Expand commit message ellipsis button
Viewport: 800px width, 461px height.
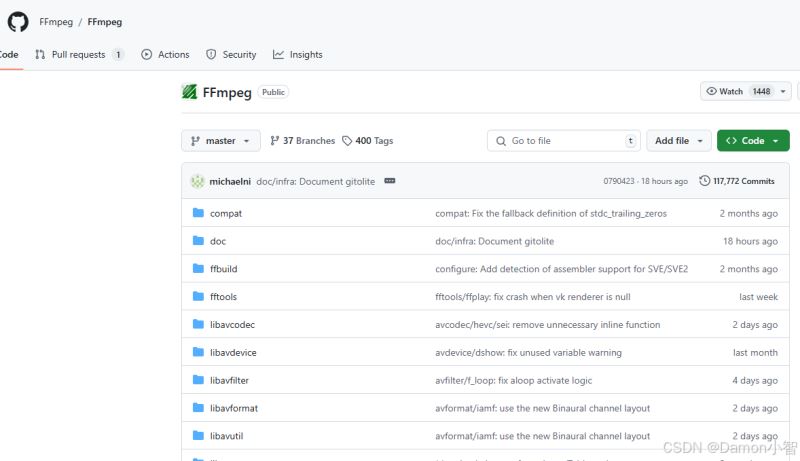[x=390, y=181]
